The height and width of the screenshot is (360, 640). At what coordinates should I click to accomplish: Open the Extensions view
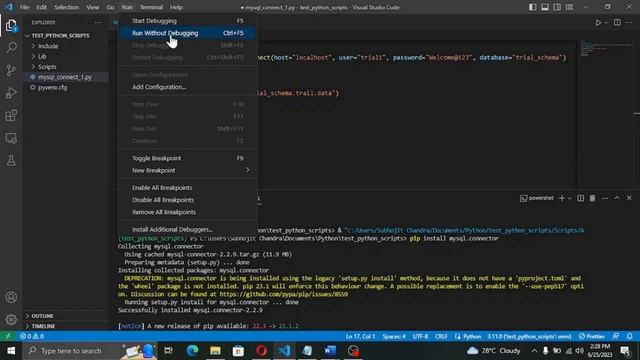point(11,116)
